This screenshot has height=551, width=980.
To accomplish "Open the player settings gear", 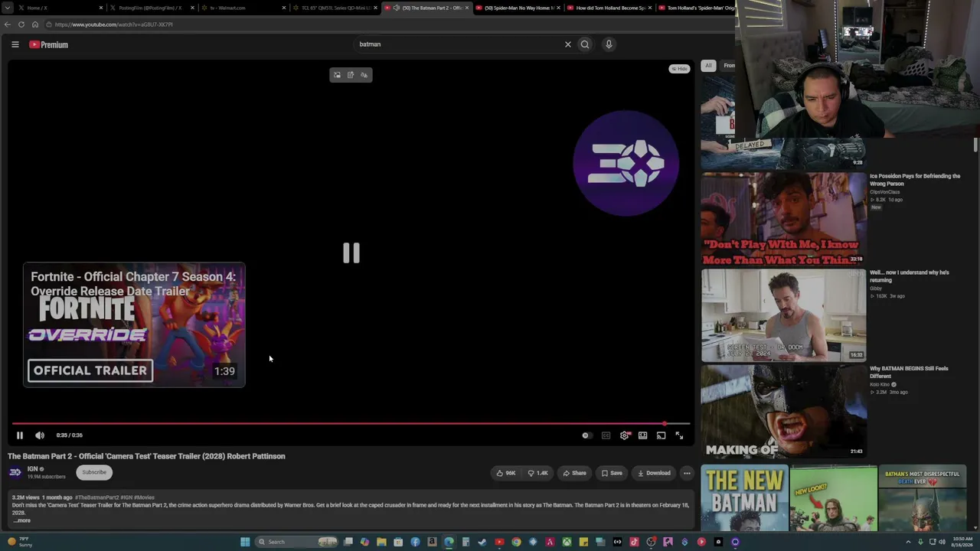I will click(625, 435).
